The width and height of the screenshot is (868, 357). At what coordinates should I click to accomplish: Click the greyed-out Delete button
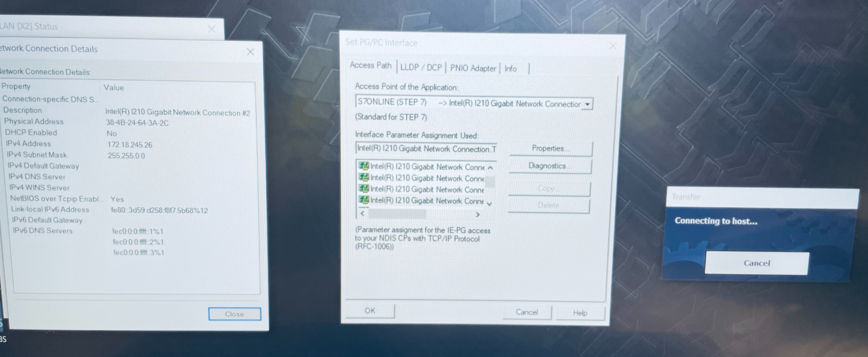click(549, 206)
